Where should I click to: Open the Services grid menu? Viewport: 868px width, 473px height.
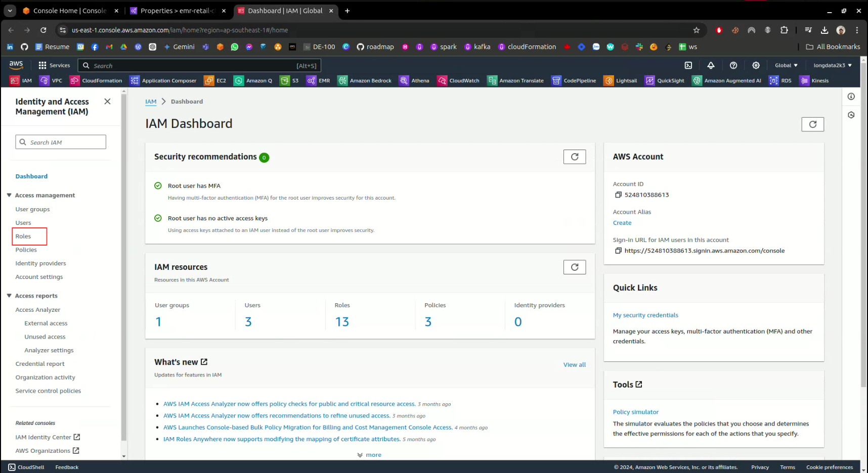[54, 65]
